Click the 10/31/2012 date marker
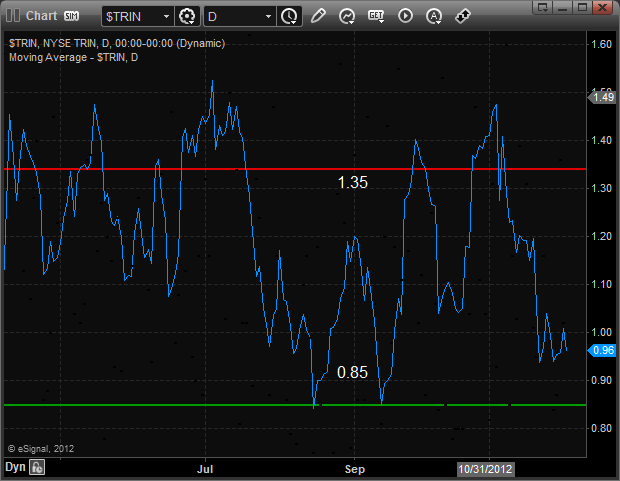 (x=486, y=469)
